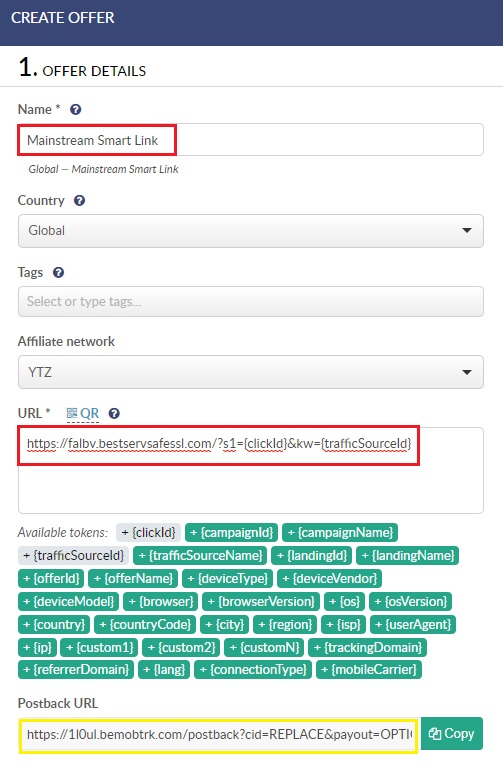Click the question mark icon next to Tags
The image size is (503, 763).
(x=58, y=272)
